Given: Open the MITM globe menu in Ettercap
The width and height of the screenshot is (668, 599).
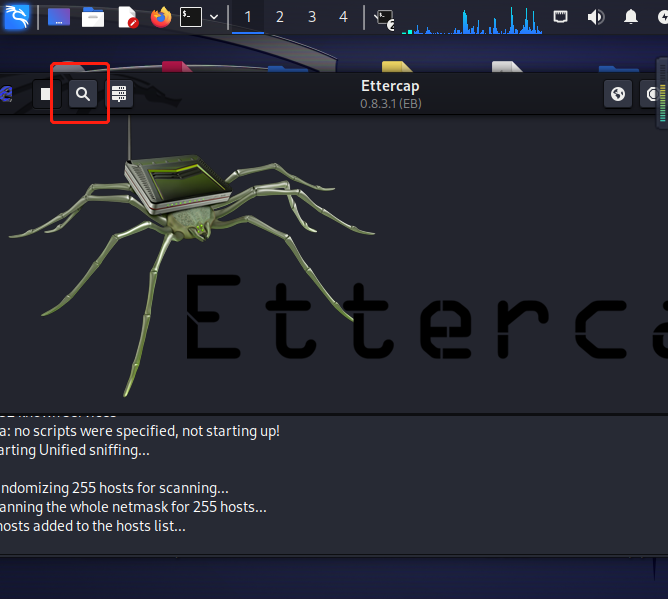Looking at the screenshot, I should (618, 94).
